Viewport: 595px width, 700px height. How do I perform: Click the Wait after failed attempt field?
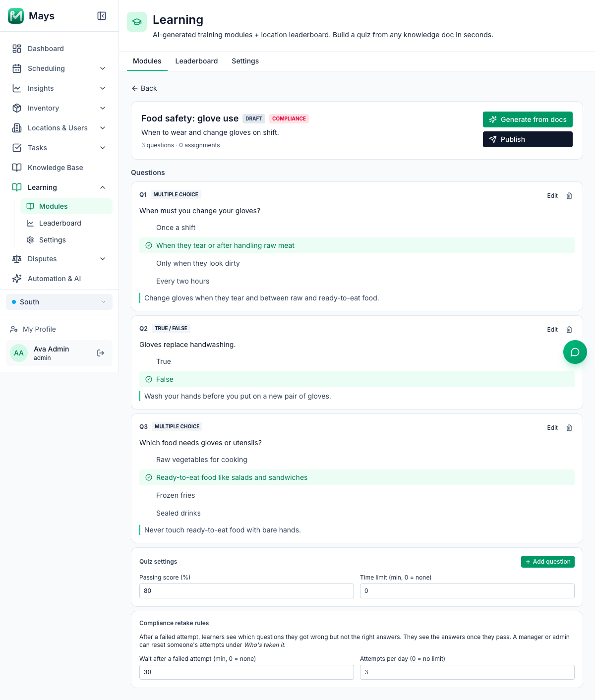246,672
